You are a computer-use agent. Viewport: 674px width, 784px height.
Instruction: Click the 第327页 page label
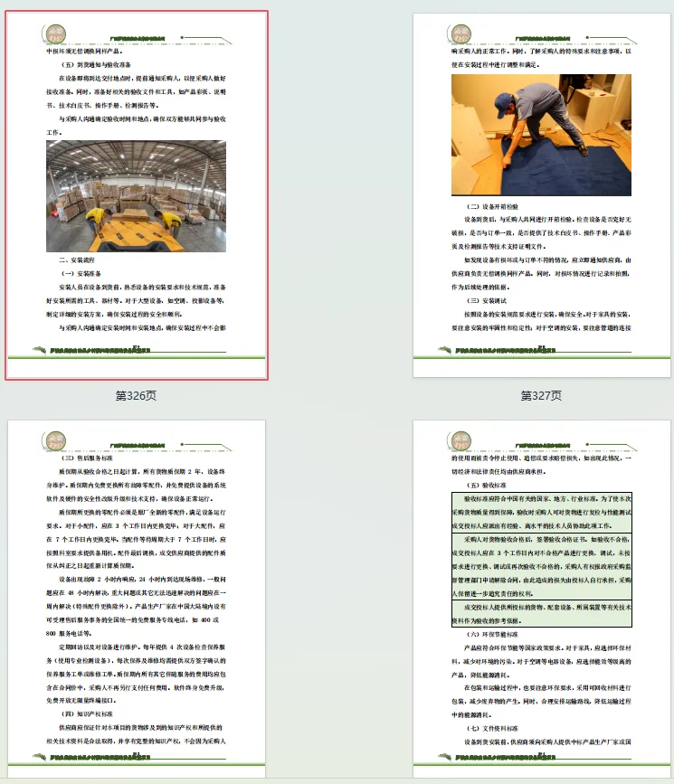(x=541, y=395)
